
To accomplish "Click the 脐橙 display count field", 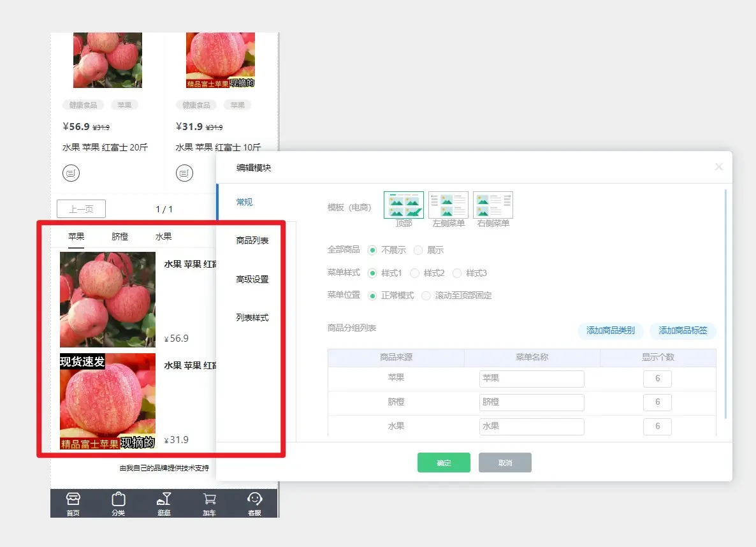I will 657,402.
